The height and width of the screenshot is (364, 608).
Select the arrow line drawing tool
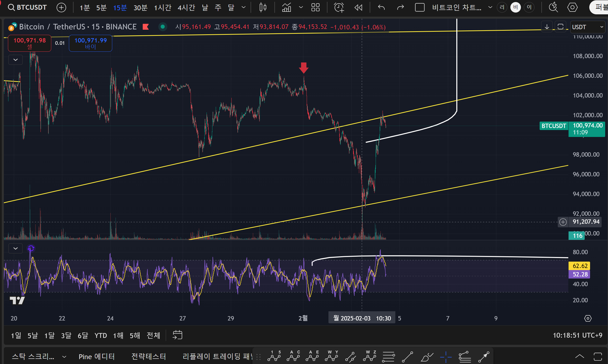484,356
